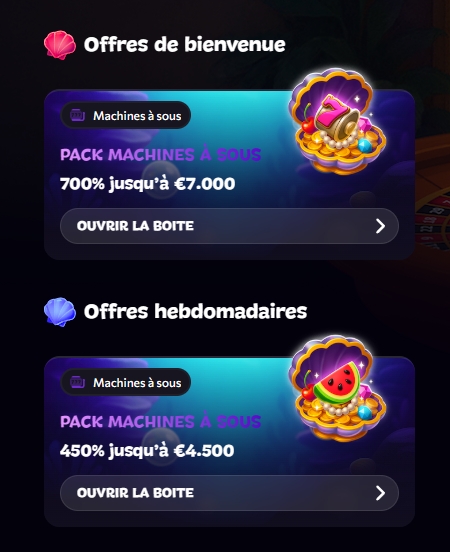Click the Offres hebdomadaires heading

(x=195, y=312)
